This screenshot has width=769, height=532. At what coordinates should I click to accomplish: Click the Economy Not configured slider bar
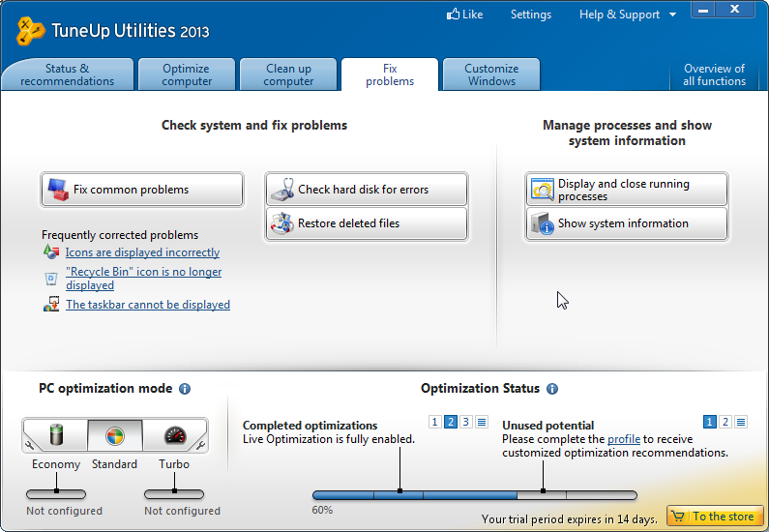point(56,494)
